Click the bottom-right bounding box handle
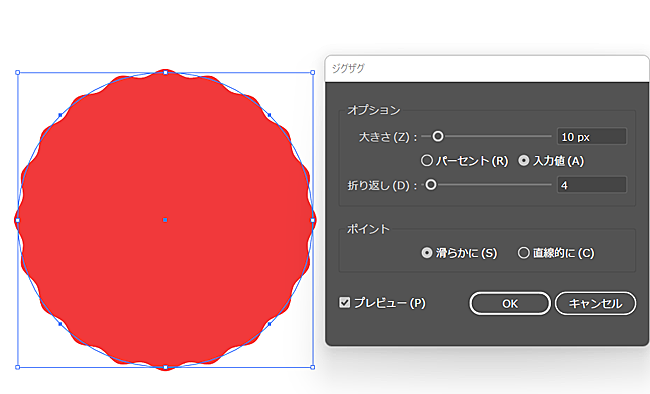 pyautogui.click(x=313, y=367)
